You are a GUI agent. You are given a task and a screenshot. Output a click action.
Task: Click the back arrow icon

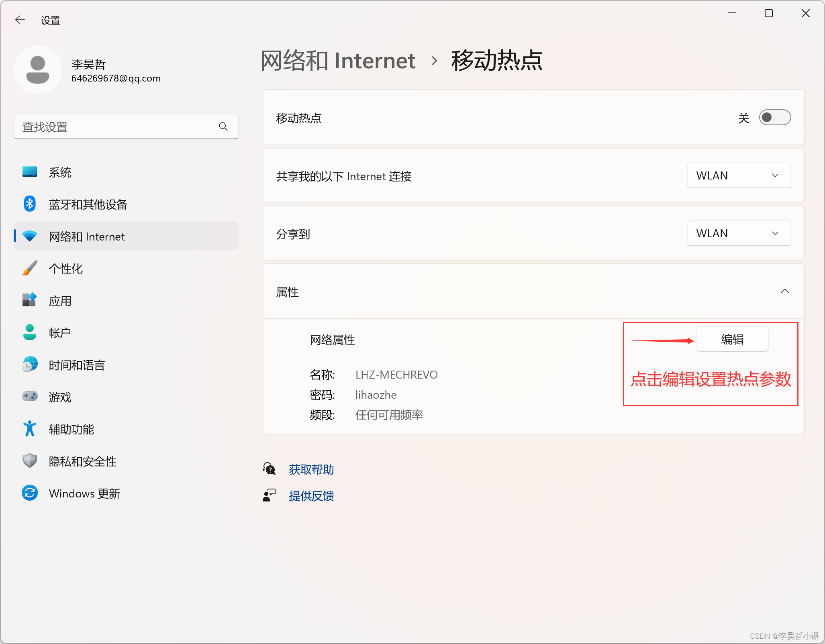20,20
